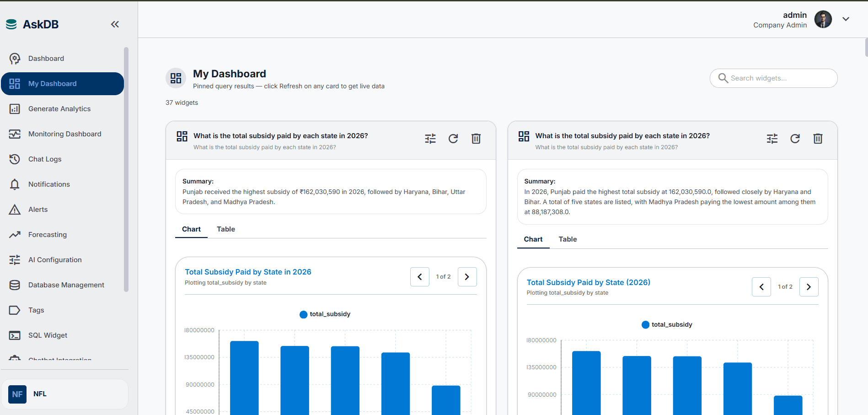Screen dimensions: 868x415
Task: Go to next chart in right widget
Action: (x=809, y=287)
